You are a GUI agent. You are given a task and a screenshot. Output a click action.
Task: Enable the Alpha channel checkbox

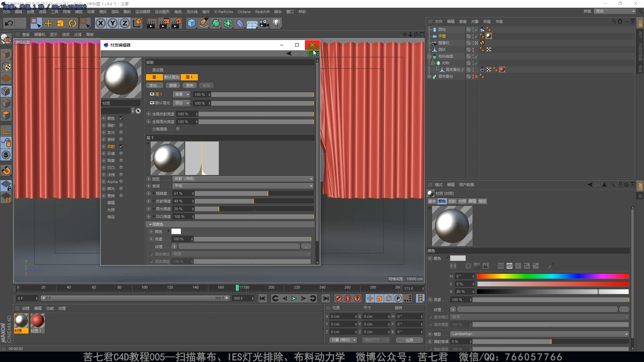pyautogui.click(x=121, y=182)
